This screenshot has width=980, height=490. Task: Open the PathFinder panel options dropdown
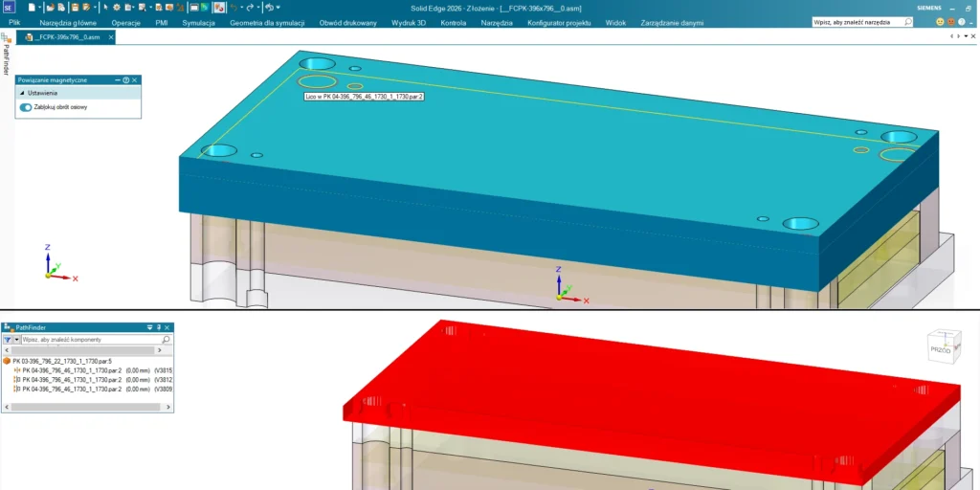click(149, 327)
